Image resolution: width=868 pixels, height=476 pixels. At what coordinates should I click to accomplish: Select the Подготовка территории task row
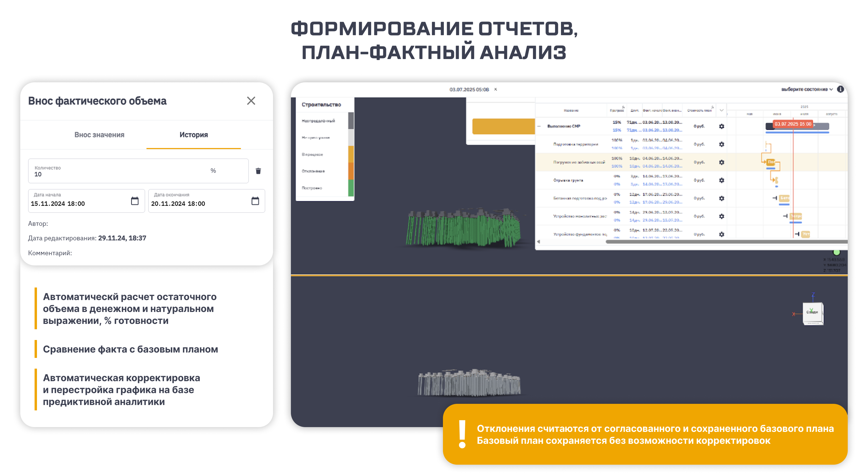576,144
